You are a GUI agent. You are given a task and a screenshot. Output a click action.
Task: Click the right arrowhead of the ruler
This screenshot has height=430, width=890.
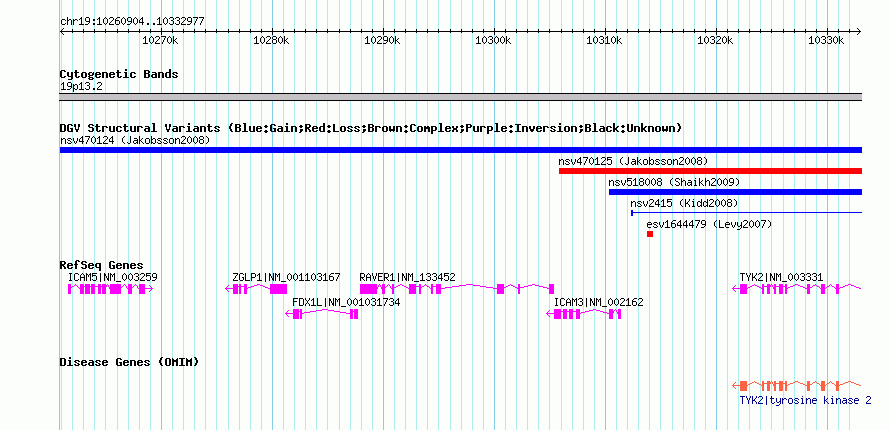[x=859, y=31]
